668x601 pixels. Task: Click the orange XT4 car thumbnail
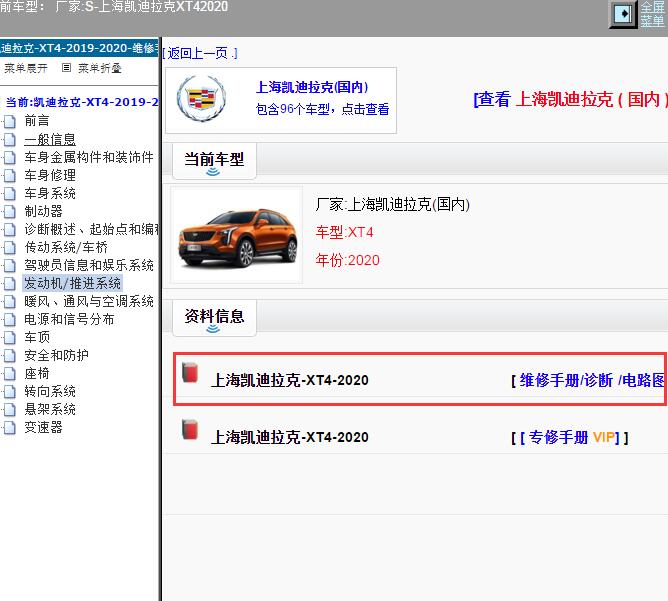pos(237,236)
